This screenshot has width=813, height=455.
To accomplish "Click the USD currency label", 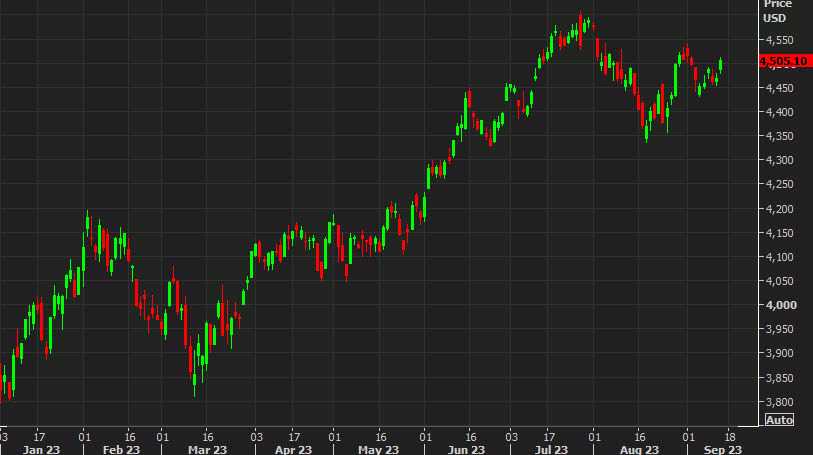I will [775, 18].
